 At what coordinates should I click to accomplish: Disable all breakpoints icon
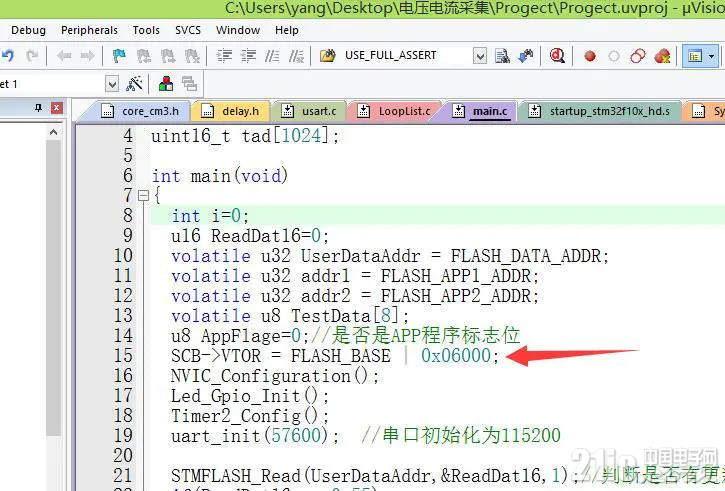(x=638, y=56)
